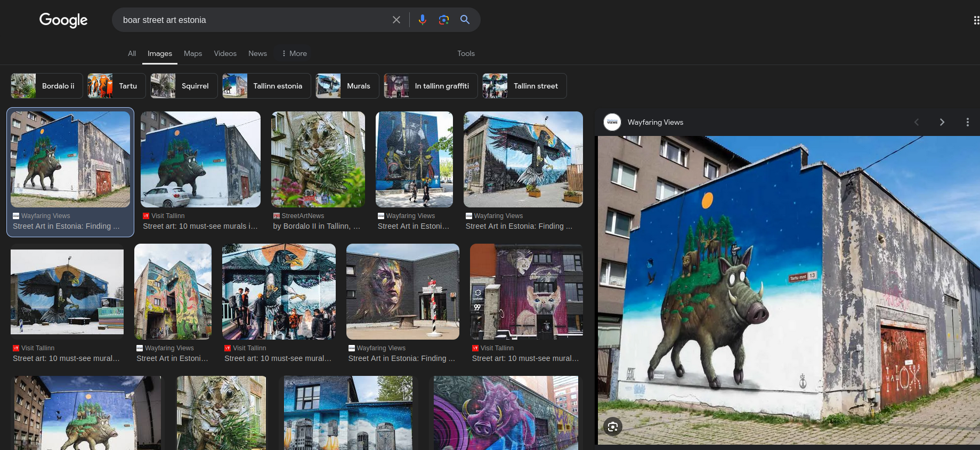
Task: Open the tall blue building mural thumbnail
Action: [414, 159]
